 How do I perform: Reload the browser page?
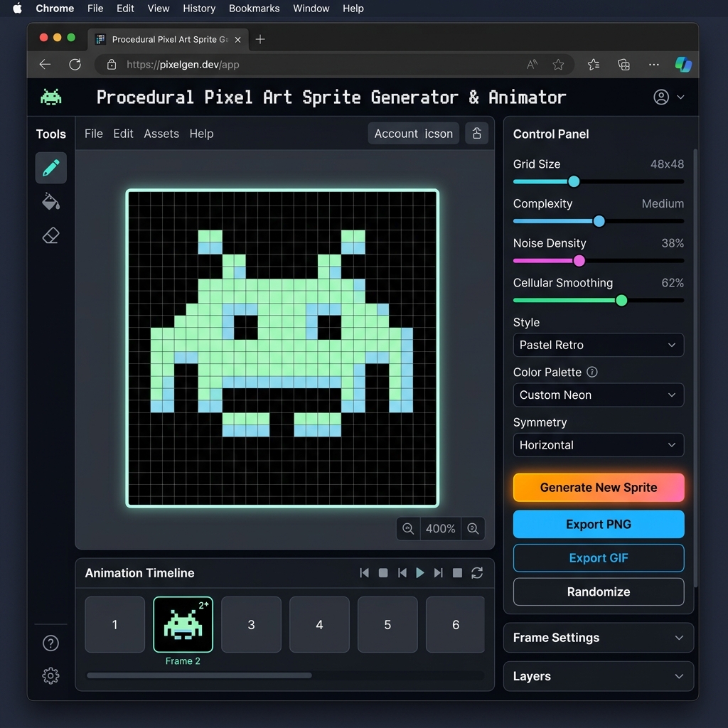(75, 65)
